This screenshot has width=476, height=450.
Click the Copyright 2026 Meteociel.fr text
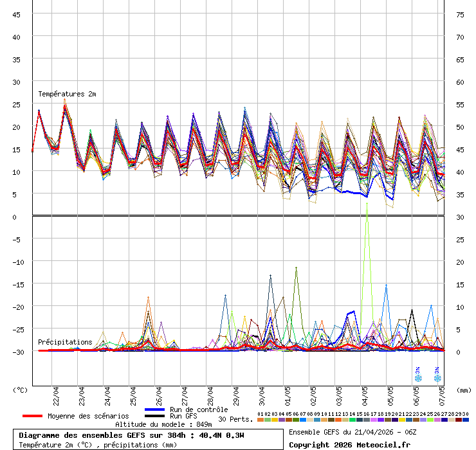(349, 445)
